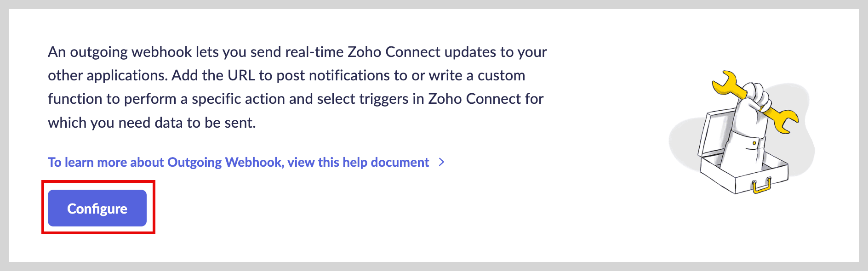Click the word "URL" in the description

pos(241,75)
